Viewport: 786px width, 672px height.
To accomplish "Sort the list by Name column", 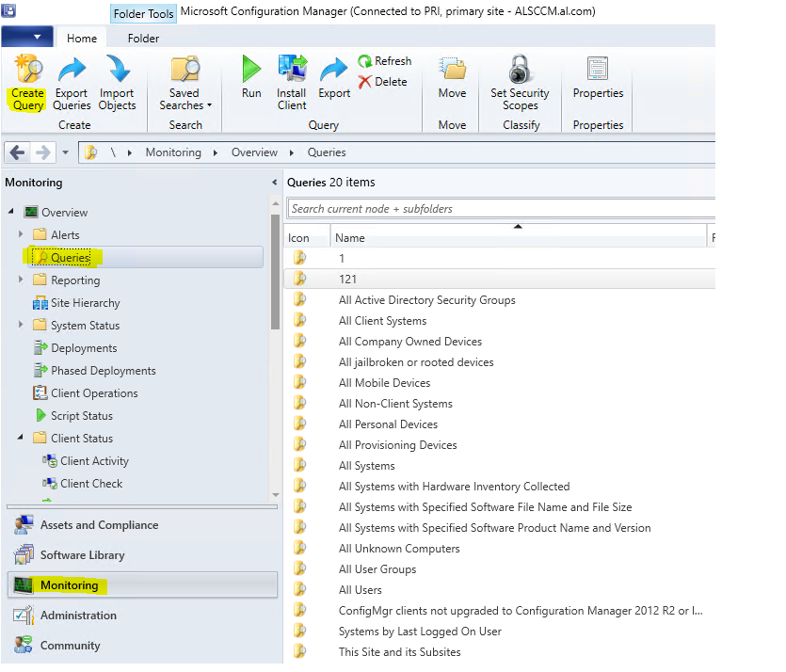I will pyautogui.click(x=519, y=238).
